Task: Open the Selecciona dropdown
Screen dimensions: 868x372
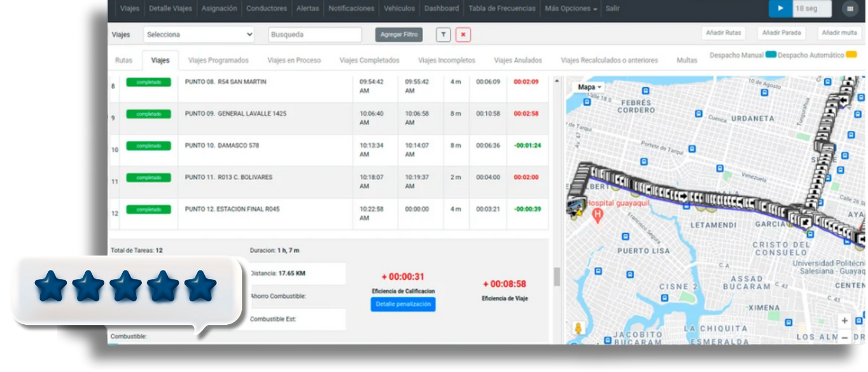Action: (x=198, y=34)
